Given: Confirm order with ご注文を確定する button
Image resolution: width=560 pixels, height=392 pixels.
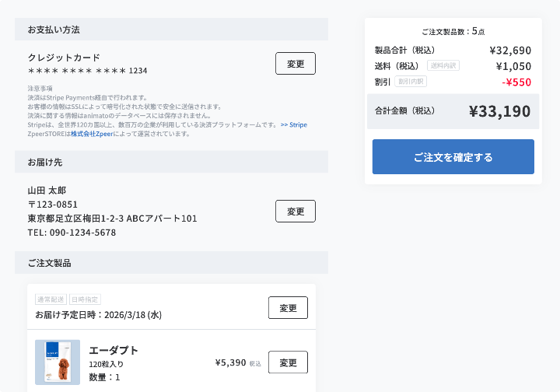Looking at the screenshot, I should [x=453, y=157].
